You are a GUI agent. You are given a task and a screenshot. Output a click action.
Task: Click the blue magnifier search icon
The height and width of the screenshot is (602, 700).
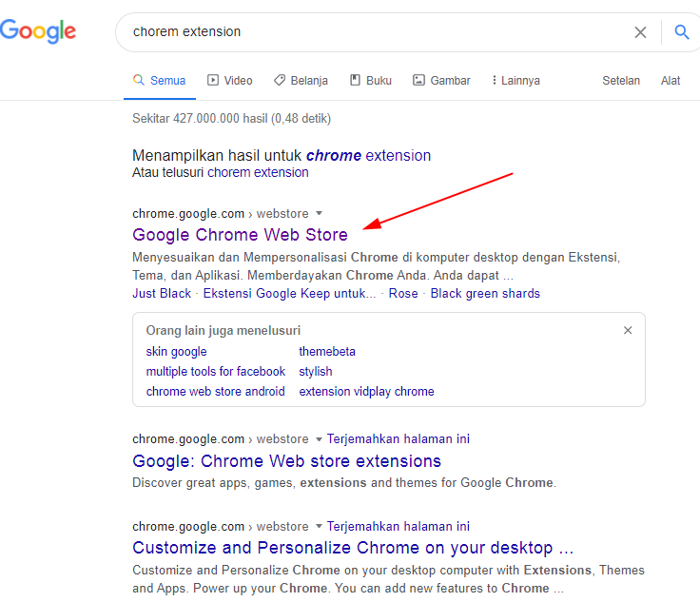681,32
